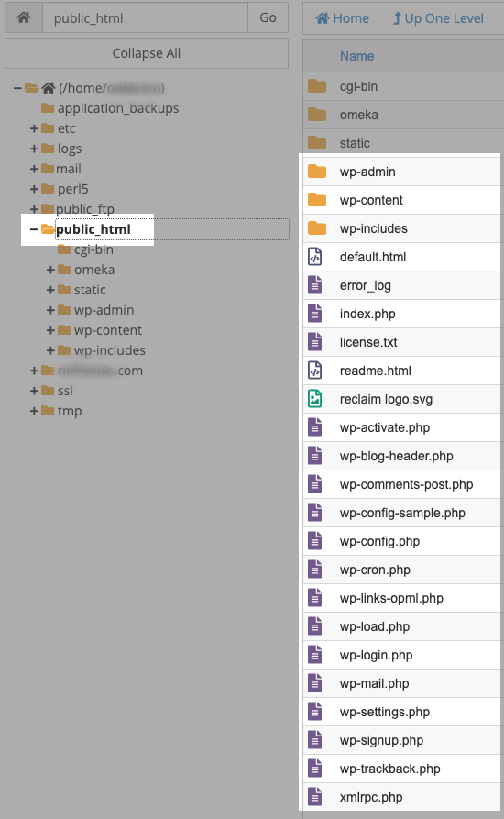This screenshot has height=819, width=504.
Task: Click the wp-activate.php file icon
Action: (314, 427)
